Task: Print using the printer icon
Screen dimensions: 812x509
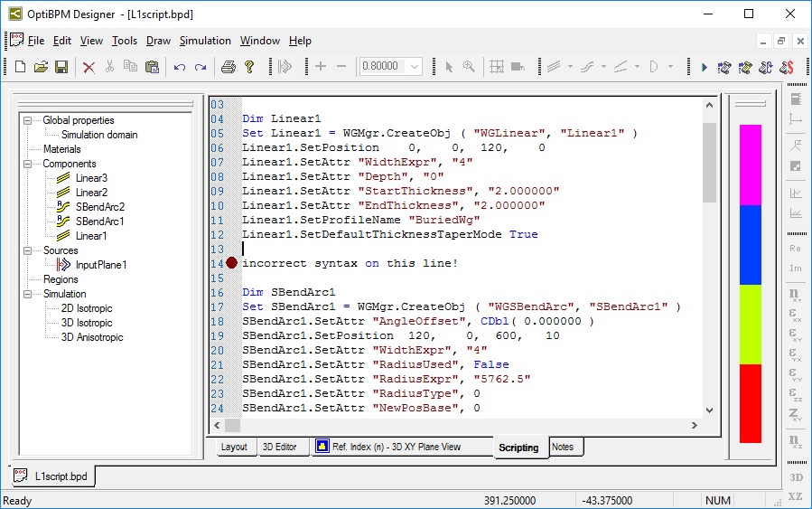Action: (x=229, y=67)
